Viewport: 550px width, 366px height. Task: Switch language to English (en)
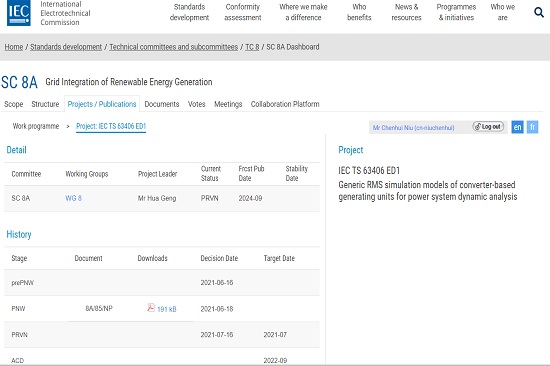tap(517, 127)
